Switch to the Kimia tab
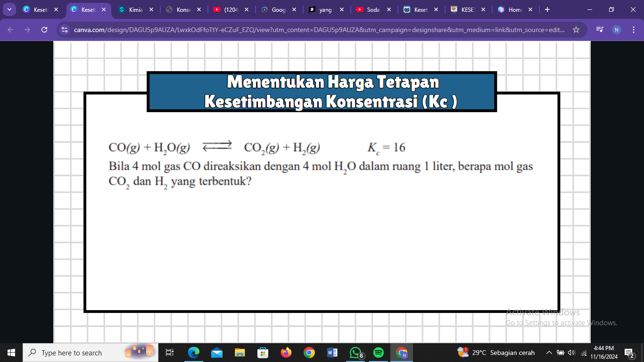644x362 pixels. (136, 9)
